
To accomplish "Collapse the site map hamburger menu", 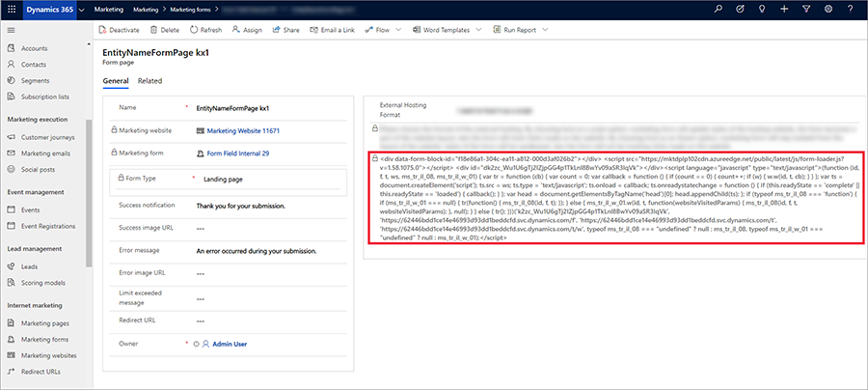I will click(11, 30).
